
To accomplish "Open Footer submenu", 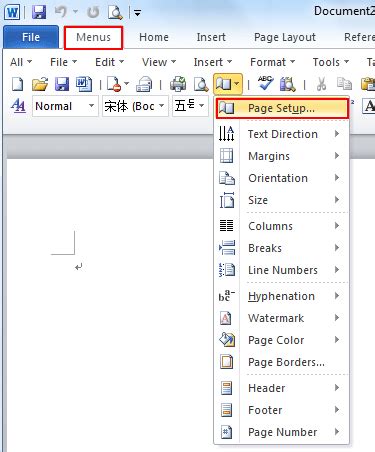I will [x=281, y=410].
